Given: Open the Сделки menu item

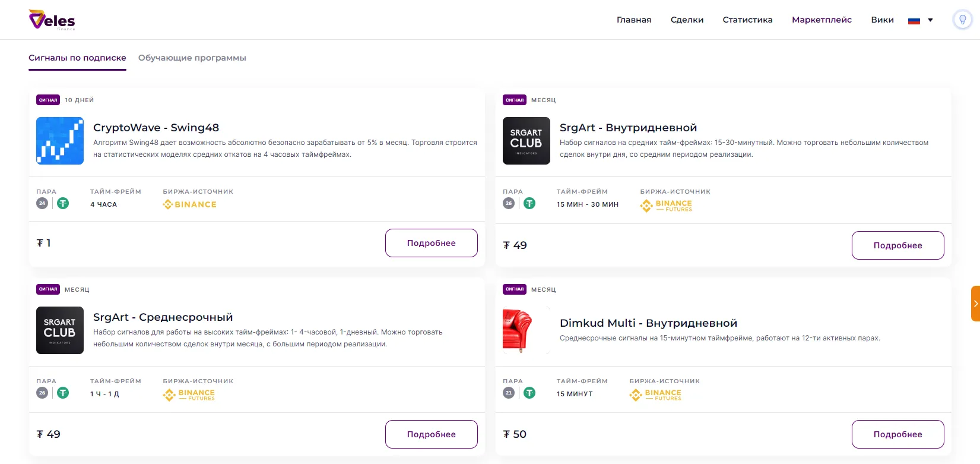Looking at the screenshot, I should click(687, 20).
